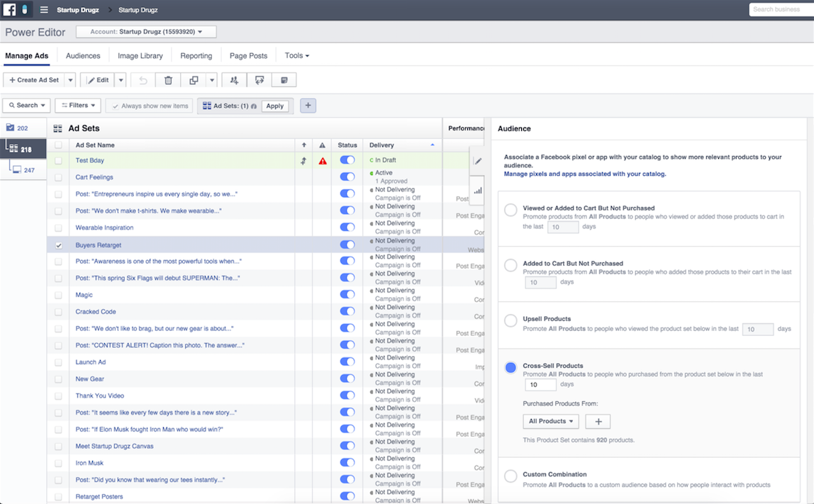This screenshot has height=504, width=814.
Task: Open the hamburger menu icon in header
Action: (44, 10)
